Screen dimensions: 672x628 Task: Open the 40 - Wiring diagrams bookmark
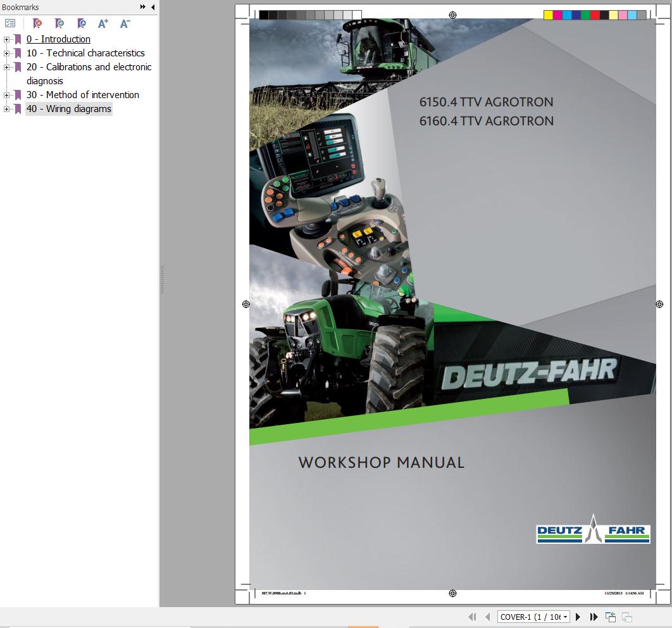click(68, 109)
